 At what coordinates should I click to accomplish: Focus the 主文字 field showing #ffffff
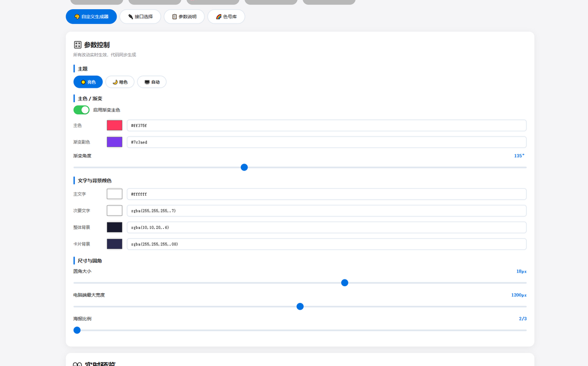(327, 194)
